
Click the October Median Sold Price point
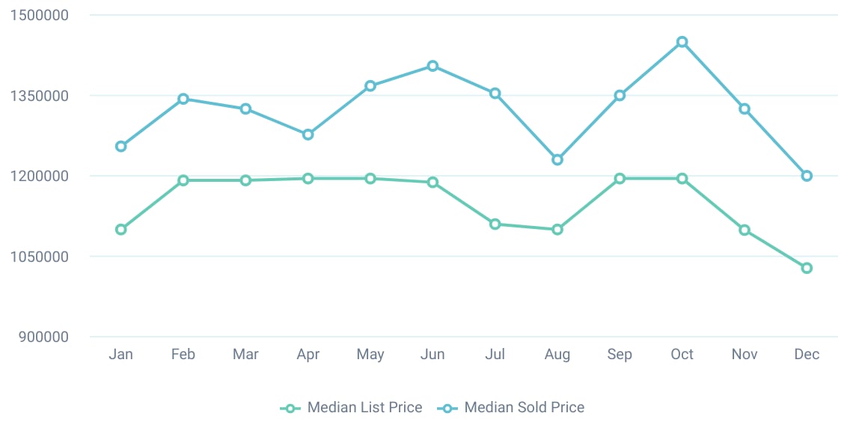click(682, 42)
